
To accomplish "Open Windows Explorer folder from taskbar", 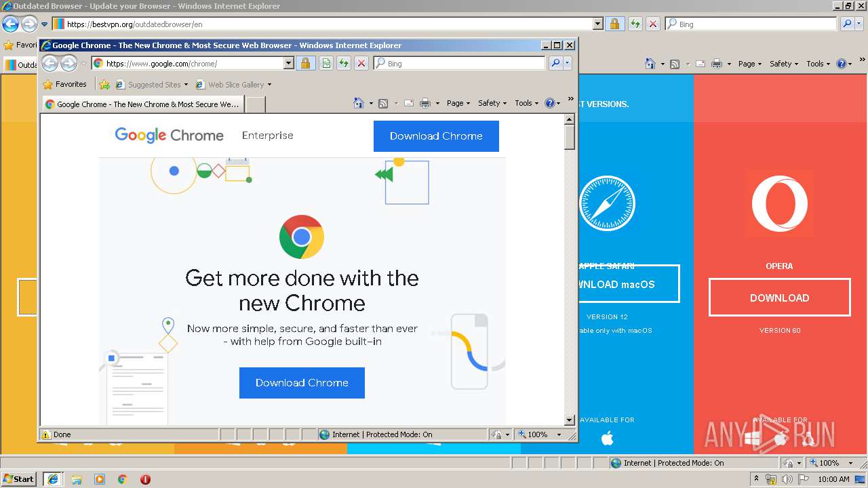I will point(77,479).
